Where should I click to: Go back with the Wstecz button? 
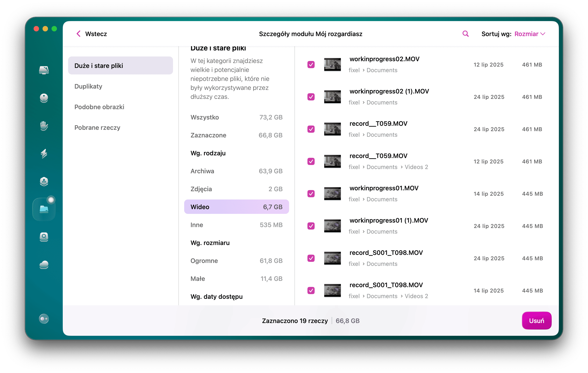pyautogui.click(x=91, y=34)
